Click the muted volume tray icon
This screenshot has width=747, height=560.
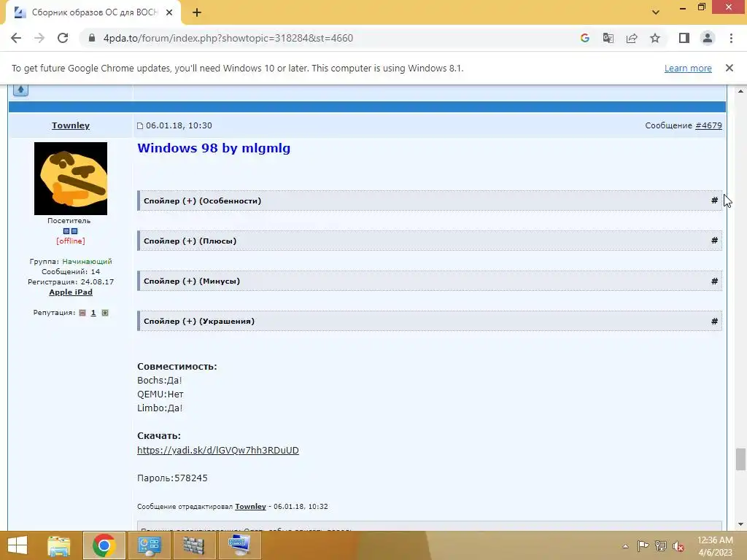678,546
